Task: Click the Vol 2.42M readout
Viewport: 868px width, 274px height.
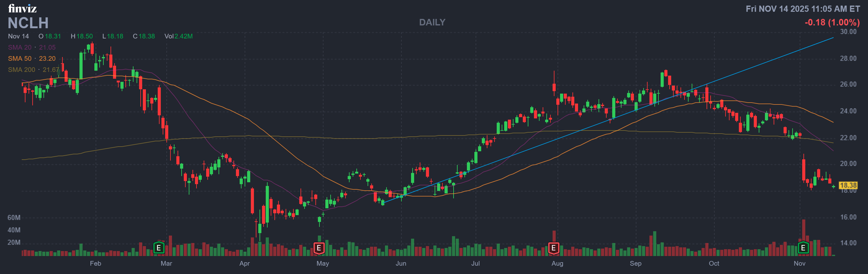Action: [x=178, y=36]
